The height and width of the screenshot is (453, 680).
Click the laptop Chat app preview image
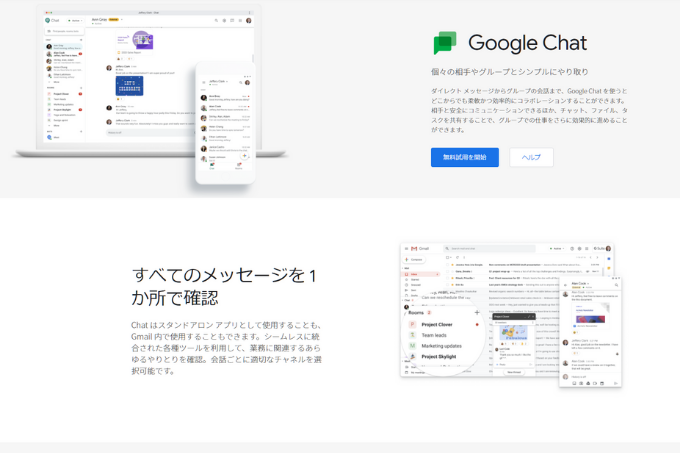click(x=150, y=82)
